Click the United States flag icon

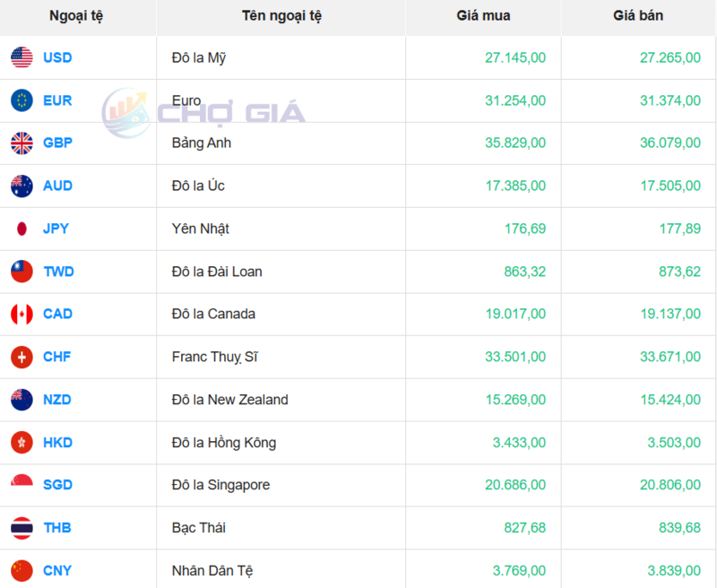[x=22, y=57]
